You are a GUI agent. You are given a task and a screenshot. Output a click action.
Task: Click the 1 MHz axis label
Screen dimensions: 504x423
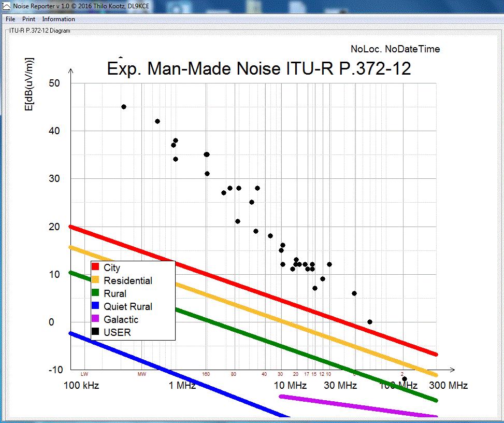[x=182, y=385]
